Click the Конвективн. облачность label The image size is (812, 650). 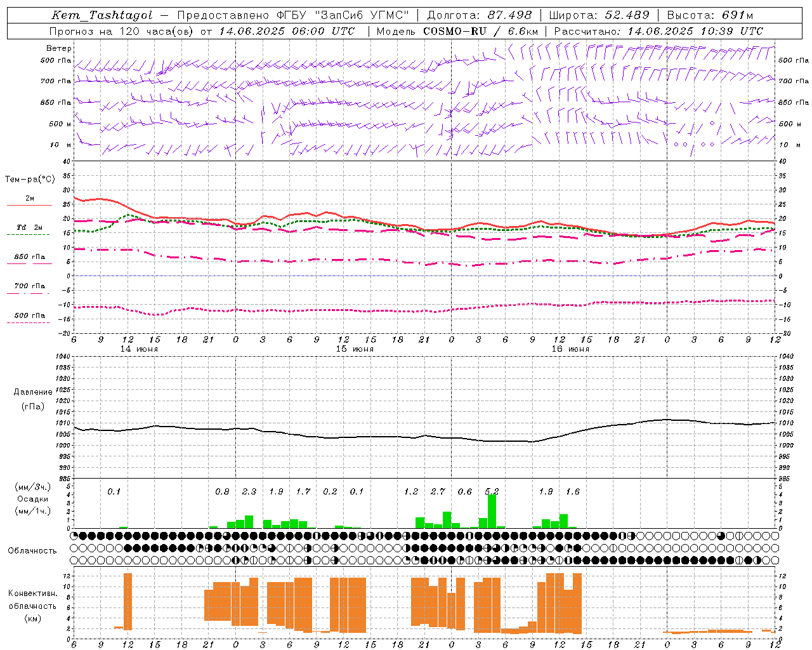32,600
